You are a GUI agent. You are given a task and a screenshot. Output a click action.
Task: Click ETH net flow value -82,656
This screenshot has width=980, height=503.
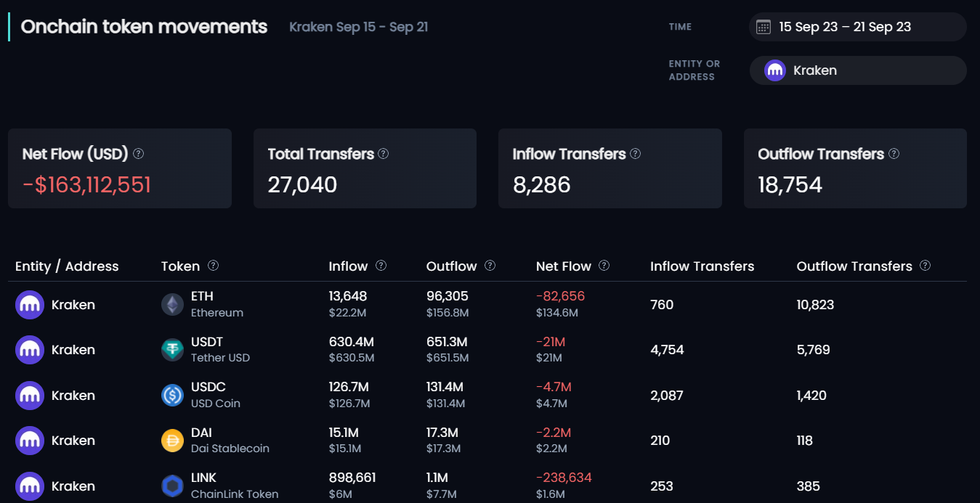pos(560,296)
